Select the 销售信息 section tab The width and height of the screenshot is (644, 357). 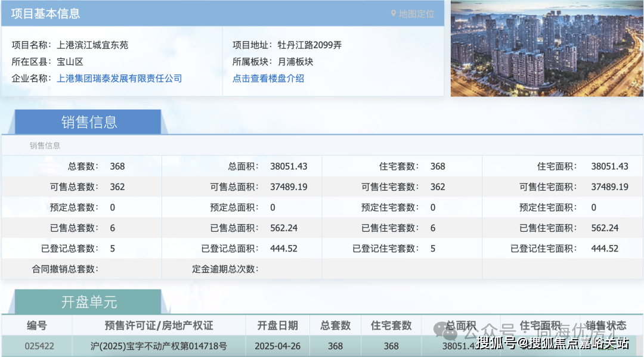tap(89, 122)
